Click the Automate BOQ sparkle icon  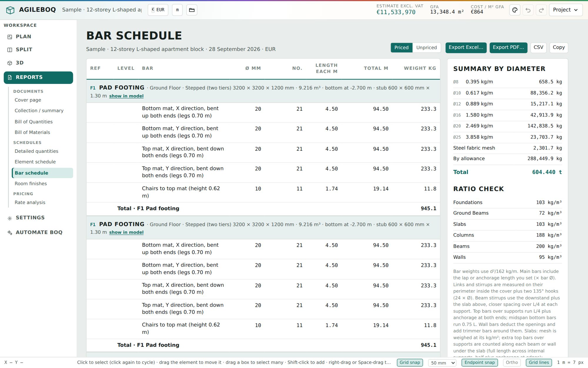click(10, 233)
